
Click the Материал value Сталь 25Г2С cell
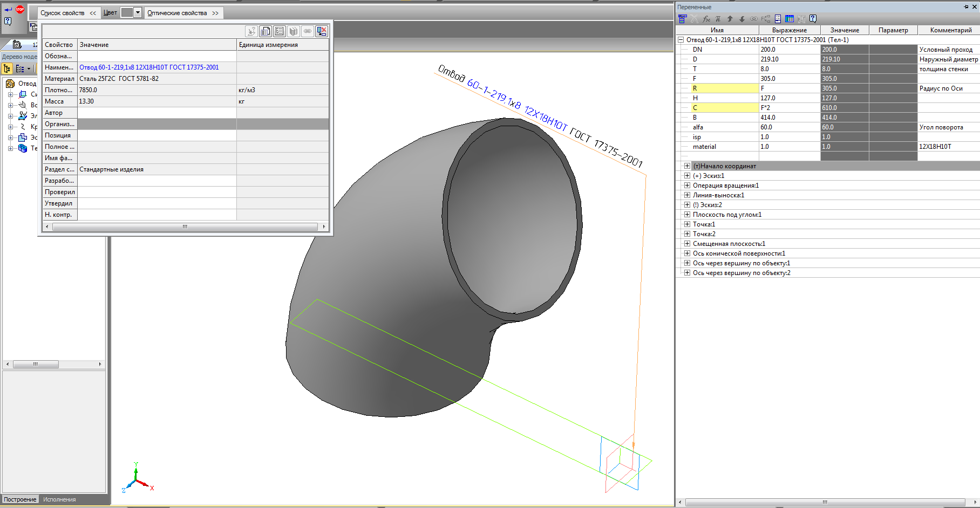(157, 79)
